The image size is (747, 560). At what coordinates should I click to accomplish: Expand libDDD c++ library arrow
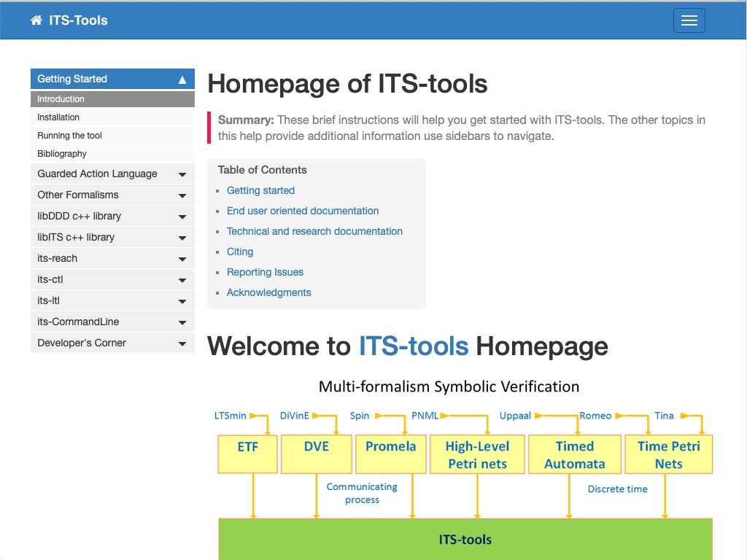(x=182, y=217)
